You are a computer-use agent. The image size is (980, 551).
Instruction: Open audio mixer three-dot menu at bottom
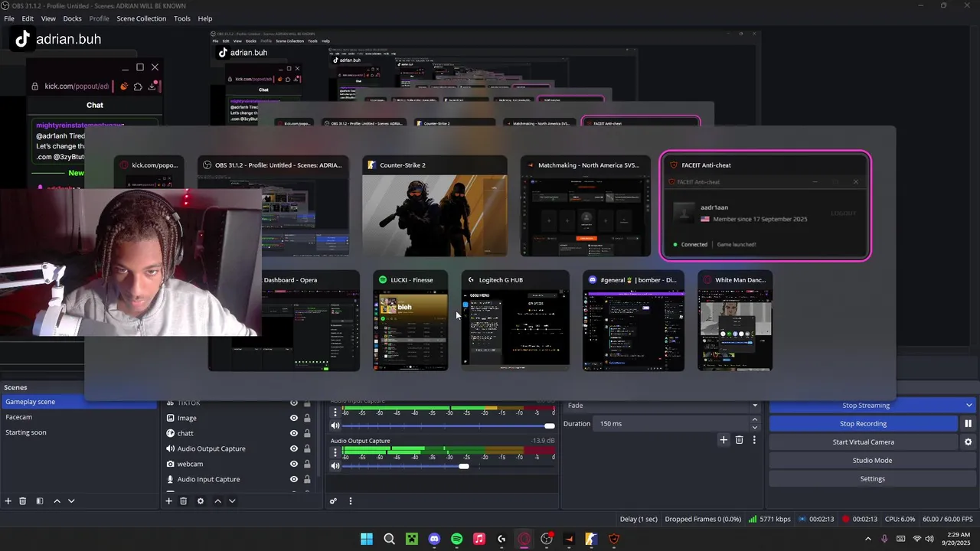click(x=351, y=501)
